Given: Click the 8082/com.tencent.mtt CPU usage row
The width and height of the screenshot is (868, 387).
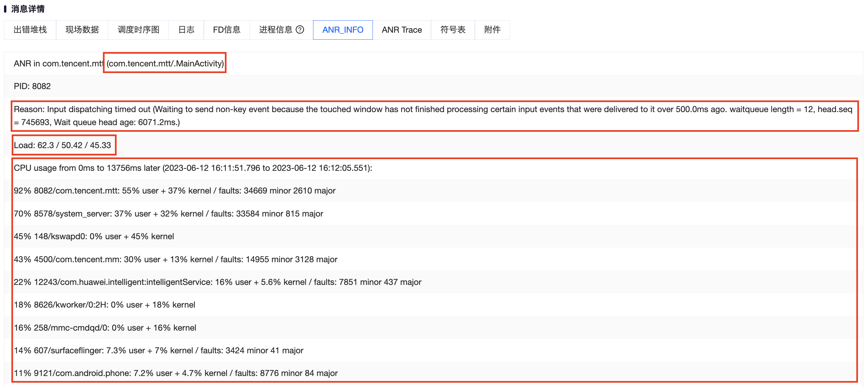Looking at the screenshot, I should (174, 191).
